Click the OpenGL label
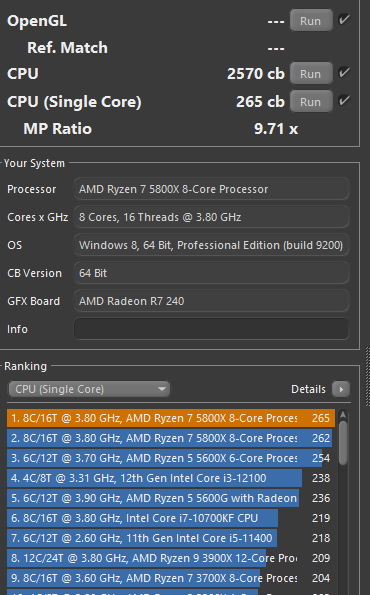The width and height of the screenshot is (370, 595). click(37, 21)
